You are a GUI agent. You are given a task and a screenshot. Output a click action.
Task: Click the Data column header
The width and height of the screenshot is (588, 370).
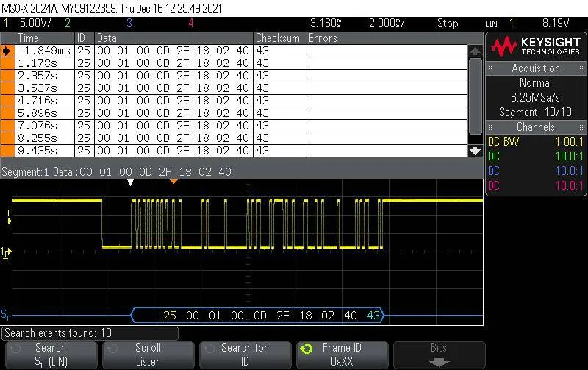click(x=173, y=38)
